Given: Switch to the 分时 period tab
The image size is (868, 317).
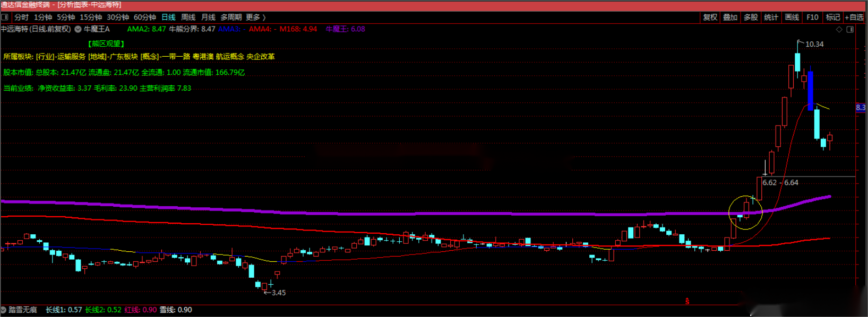Looking at the screenshot, I should click(x=21, y=17).
